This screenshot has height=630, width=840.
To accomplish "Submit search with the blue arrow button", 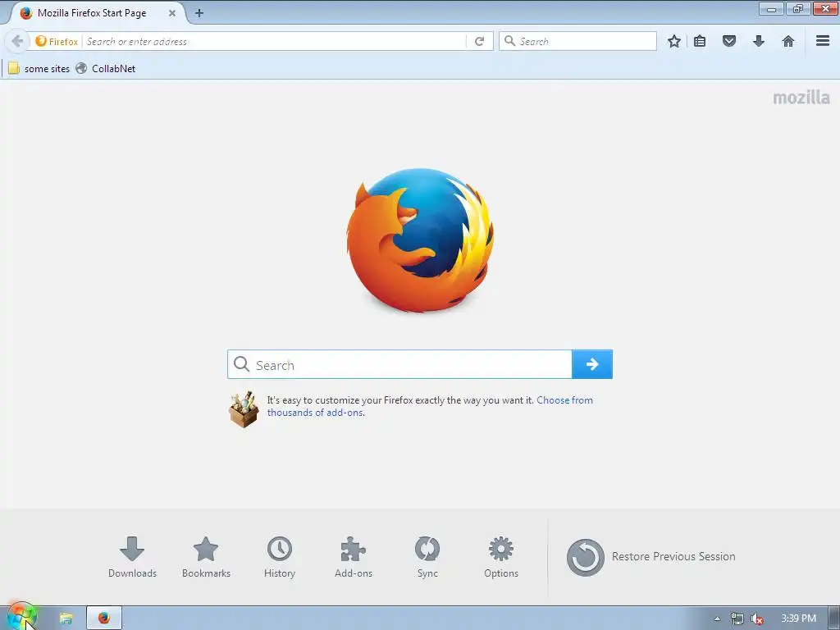I will pos(592,364).
